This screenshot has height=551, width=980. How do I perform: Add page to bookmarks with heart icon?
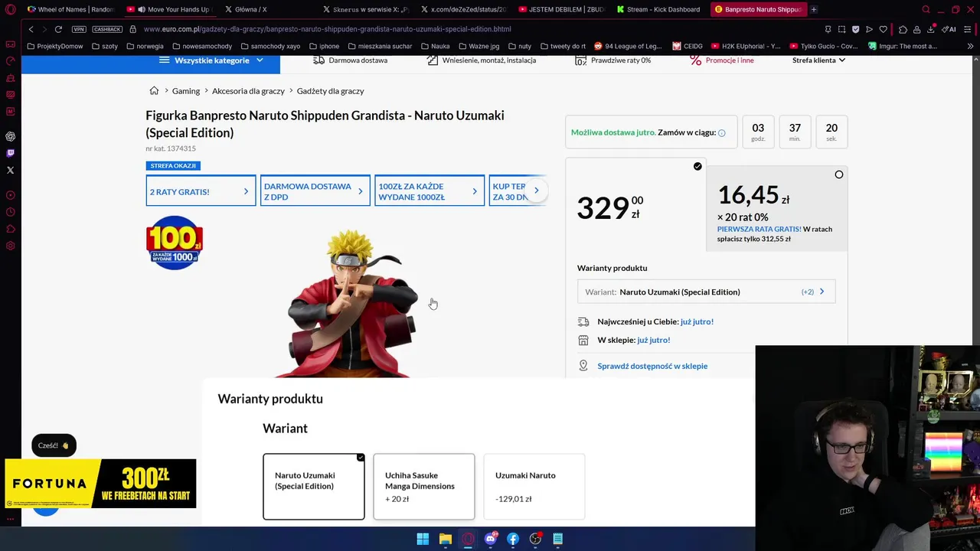883,29
